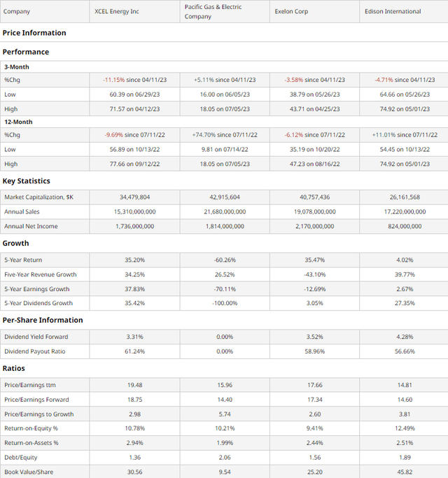The height and width of the screenshot is (478, 448).
Task: Click the 12-Month performance subheading
Action: click(18, 122)
